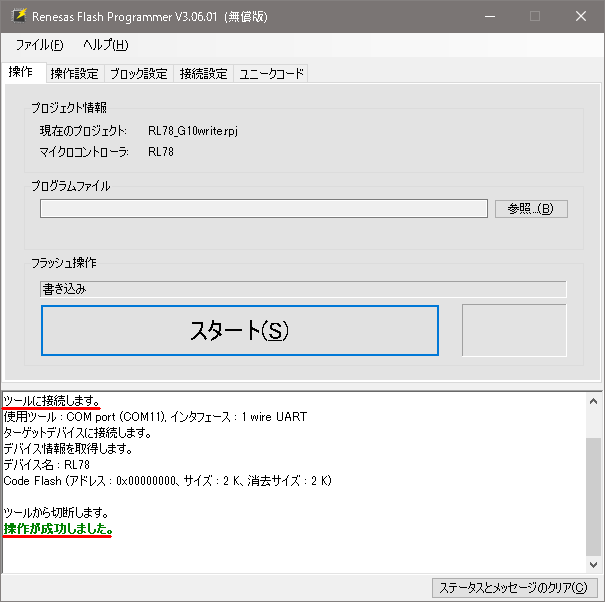Screen dimensions: 605x602
Task: Click the log line ターゲットデバイスに接続します。
Action: (x=77, y=433)
